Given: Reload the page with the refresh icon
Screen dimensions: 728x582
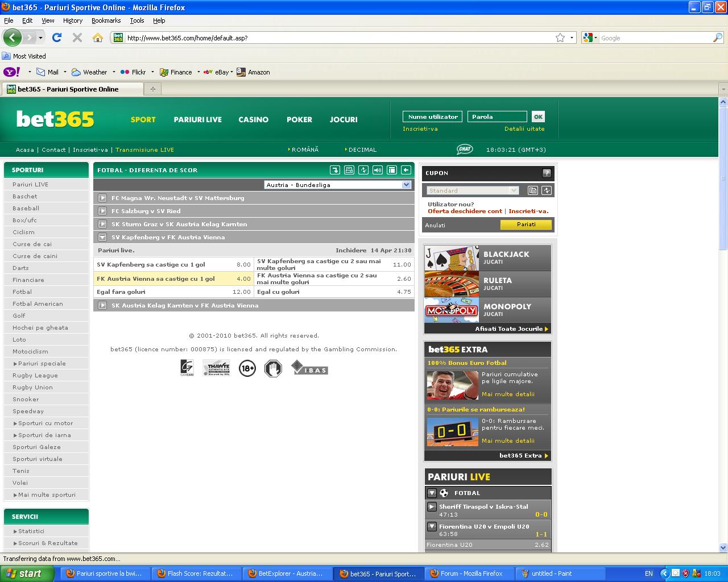Looking at the screenshot, I should (56, 38).
